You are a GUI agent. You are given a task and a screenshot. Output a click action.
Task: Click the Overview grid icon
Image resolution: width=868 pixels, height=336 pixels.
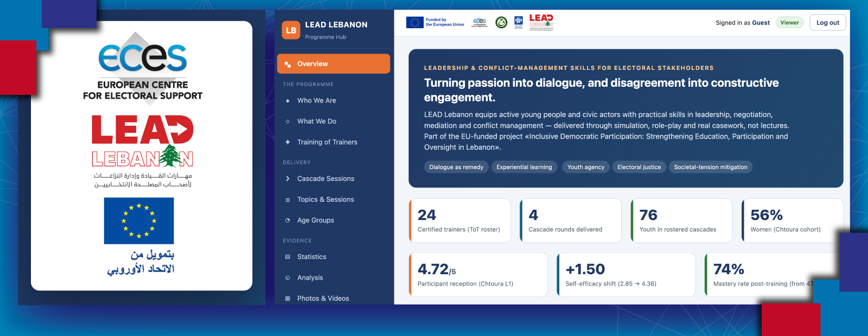[x=288, y=64]
